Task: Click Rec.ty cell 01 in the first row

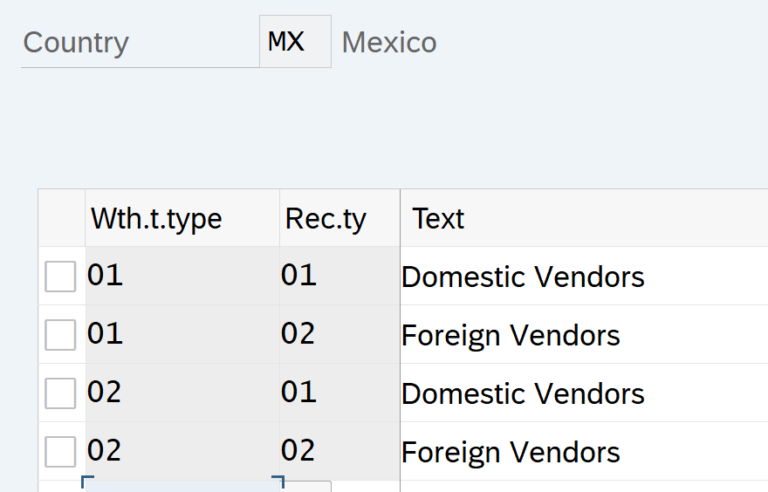Action: (x=338, y=276)
